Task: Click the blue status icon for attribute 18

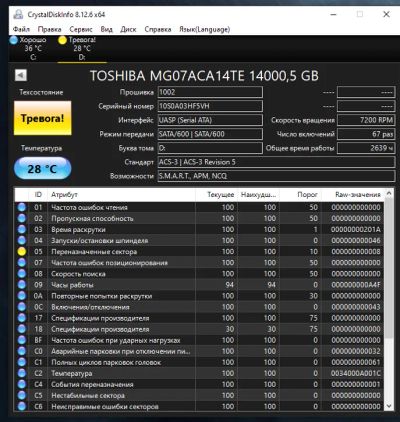Action: [22, 329]
